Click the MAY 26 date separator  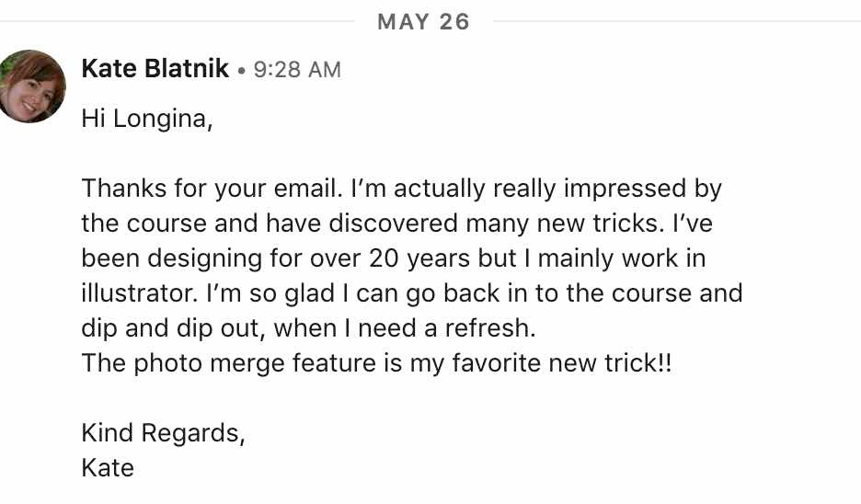[423, 22]
